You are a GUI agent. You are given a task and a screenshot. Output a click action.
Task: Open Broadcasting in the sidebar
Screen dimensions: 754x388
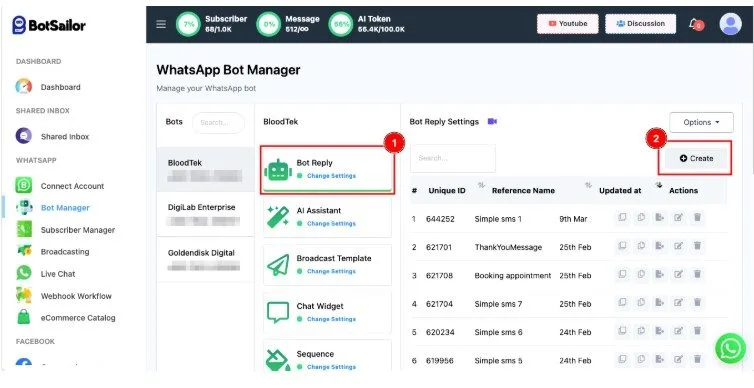[x=52, y=251]
